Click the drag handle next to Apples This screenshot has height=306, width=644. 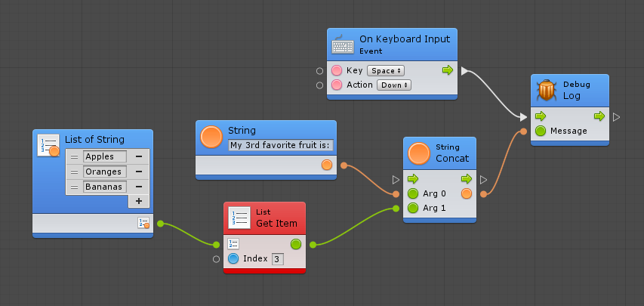point(74,156)
